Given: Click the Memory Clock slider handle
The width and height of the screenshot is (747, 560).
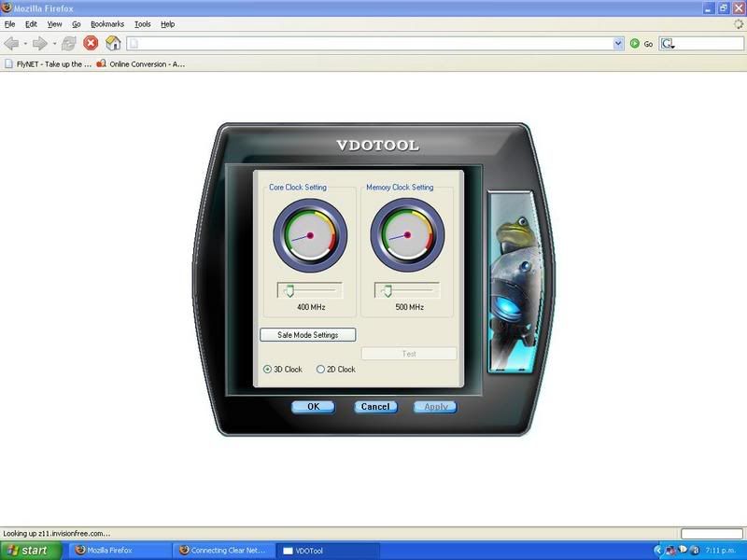Looking at the screenshot, I should [x=387, y=291].
